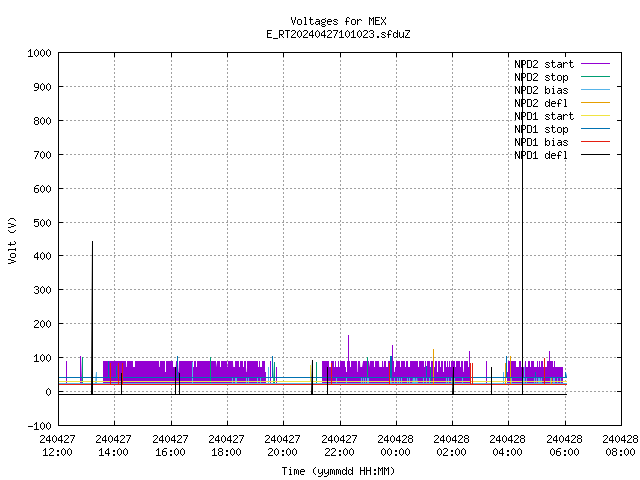
Task: Click the y-axis tick label 300
Action: click(42, 290)
